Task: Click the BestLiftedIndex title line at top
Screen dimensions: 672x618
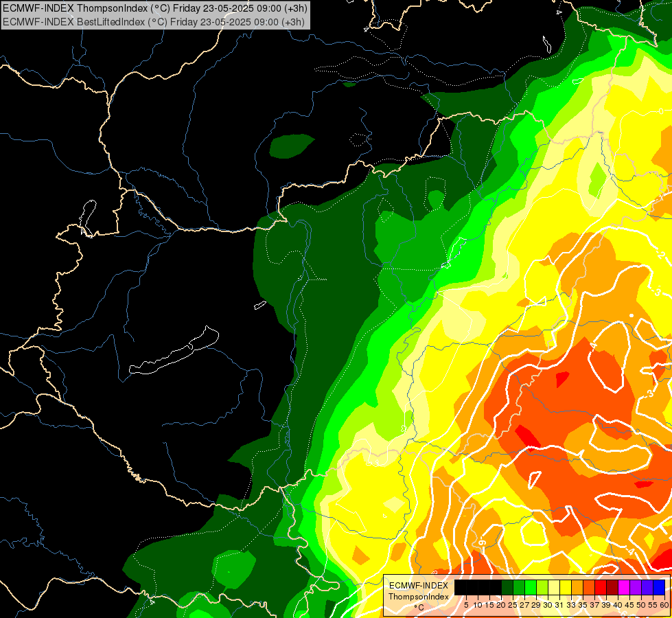Action: click(154, 22)
